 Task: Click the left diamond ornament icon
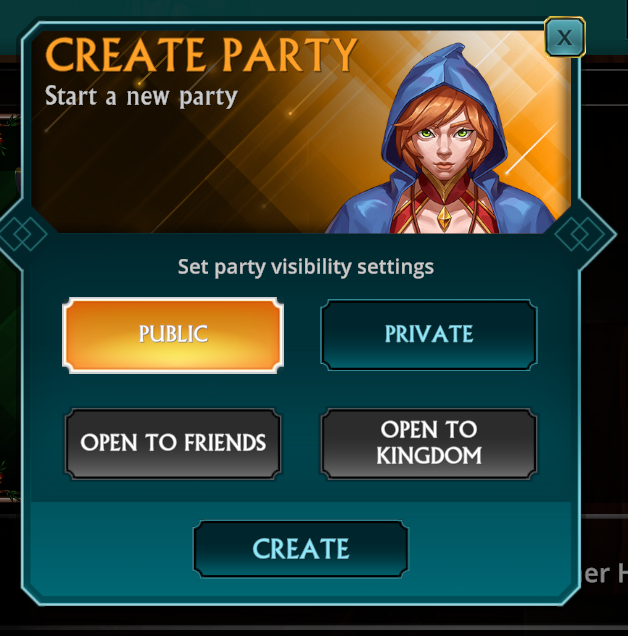tap(24, 234)
